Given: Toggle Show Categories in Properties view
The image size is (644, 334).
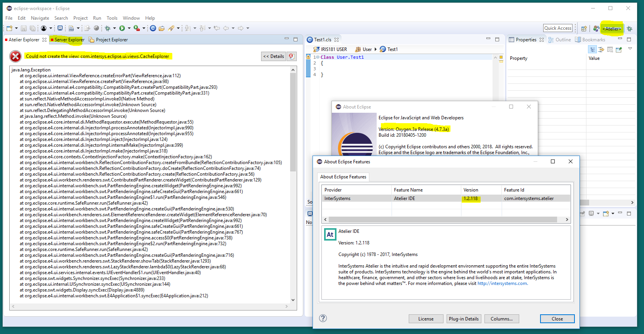Looking at the screenshot, I should 592,49.
